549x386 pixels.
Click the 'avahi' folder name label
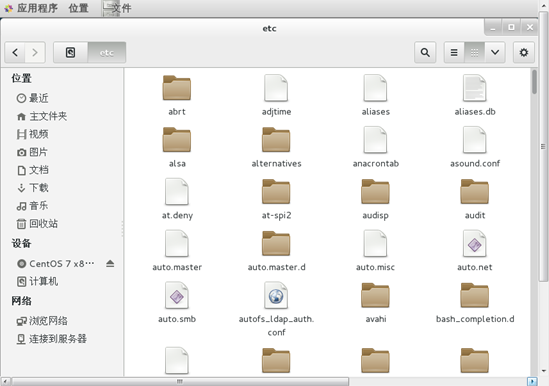pos(376,319)
